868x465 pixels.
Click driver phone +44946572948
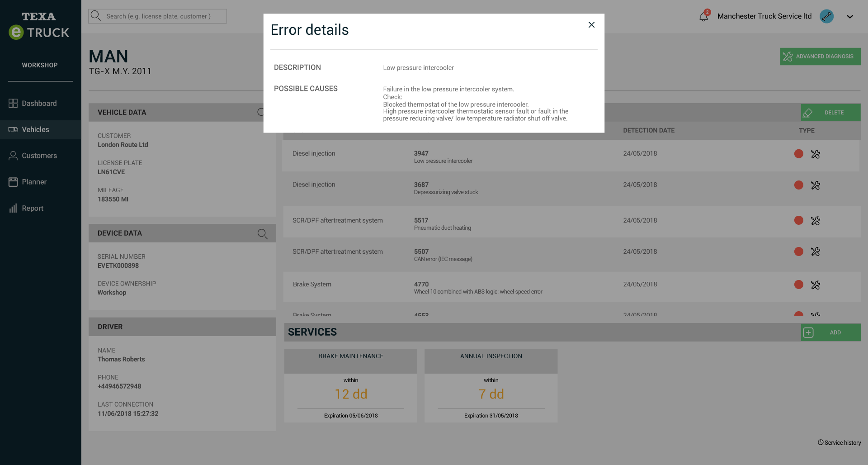tap(119, 386)
